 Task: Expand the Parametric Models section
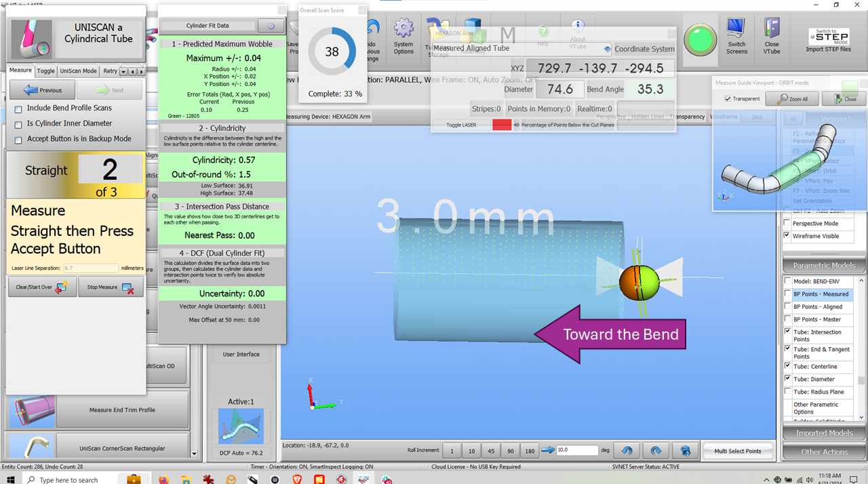(x=824, y=265)
